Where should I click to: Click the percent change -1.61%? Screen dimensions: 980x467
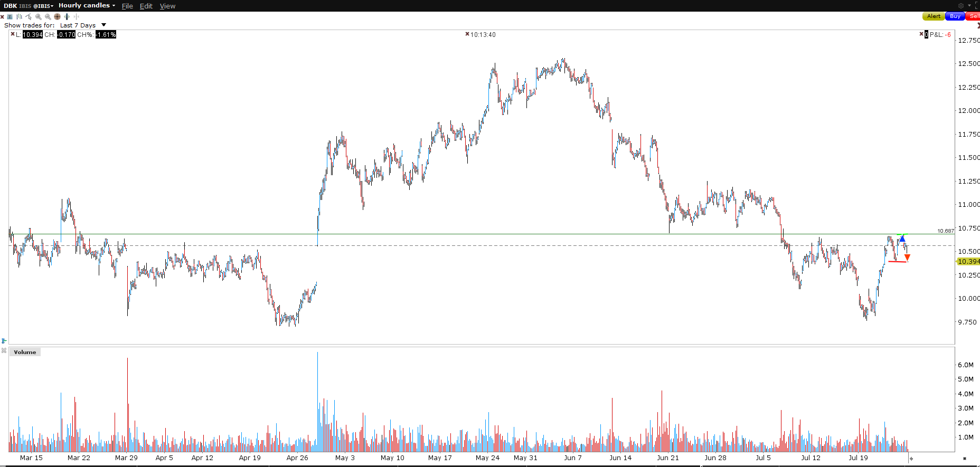coord(106,34)
